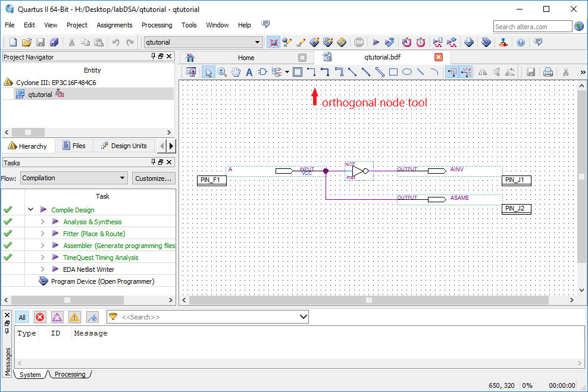Select the Hand pan tool
The width and height of the screenshot is (588, 392).
236,72
